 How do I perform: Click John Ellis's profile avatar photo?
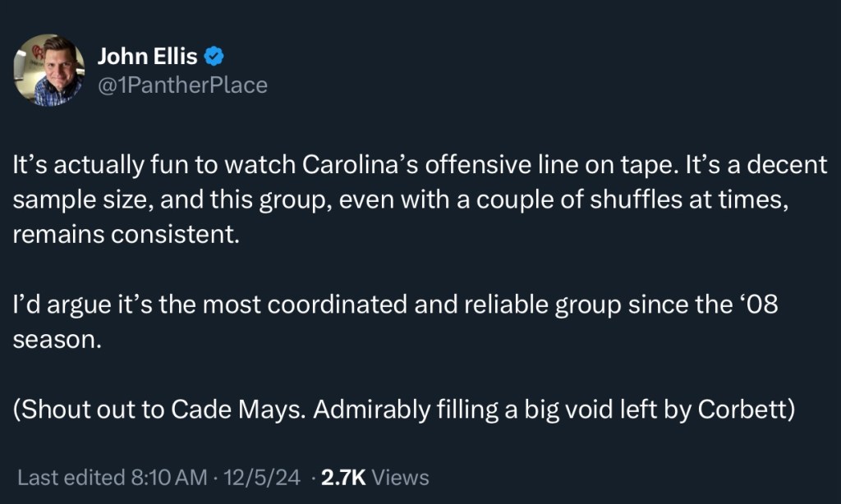49,71
